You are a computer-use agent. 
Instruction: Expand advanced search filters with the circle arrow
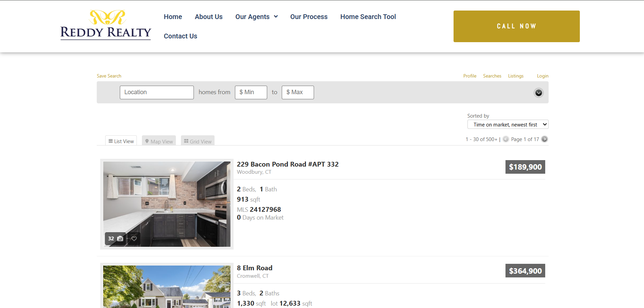point(538,92)
